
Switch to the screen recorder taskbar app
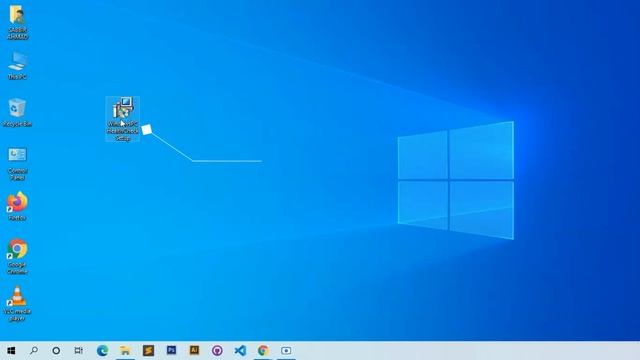[x=286, y=351]
